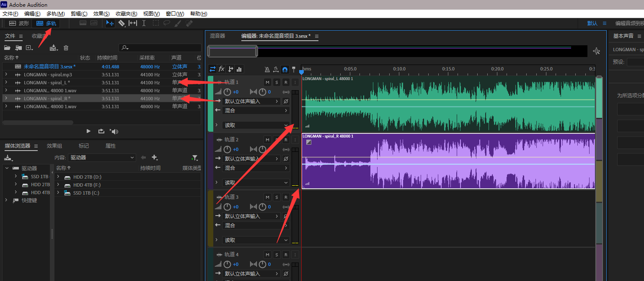The width and height of the screenshot is (644, 281).
Task: Click new file icon in Files panel
Action: (29, 48)
